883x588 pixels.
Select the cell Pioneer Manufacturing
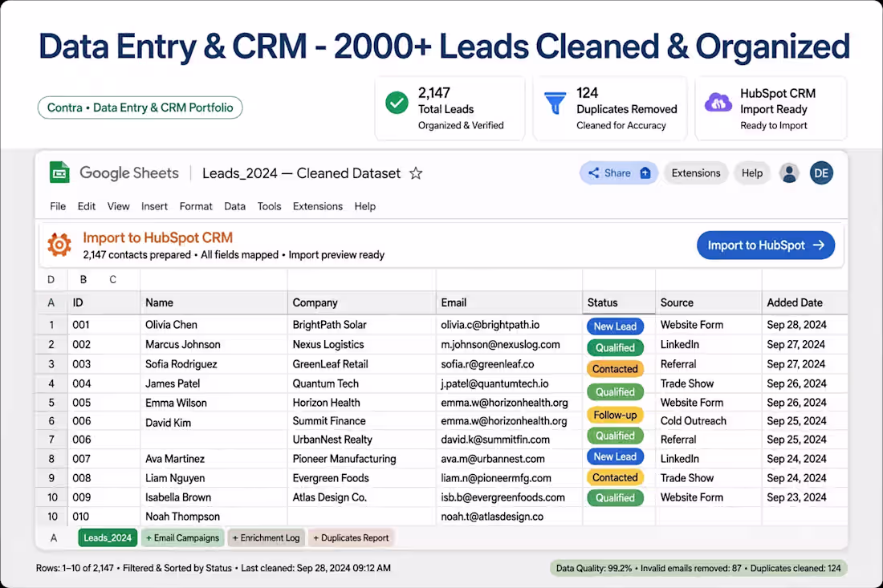361,459
